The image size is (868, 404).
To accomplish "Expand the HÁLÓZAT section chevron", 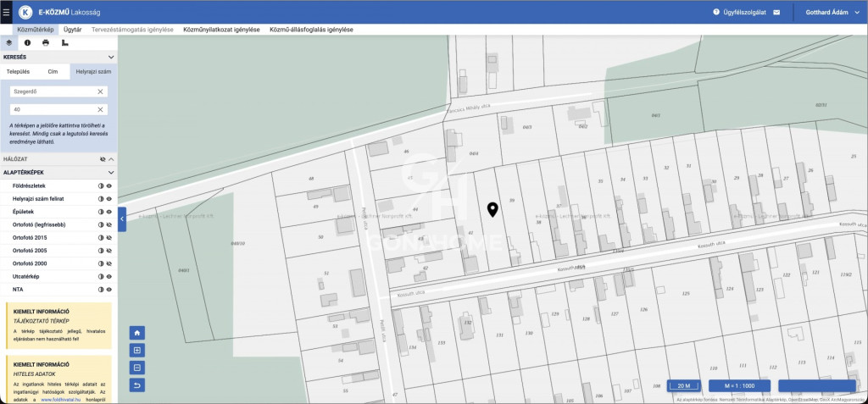I will point(110,158).
